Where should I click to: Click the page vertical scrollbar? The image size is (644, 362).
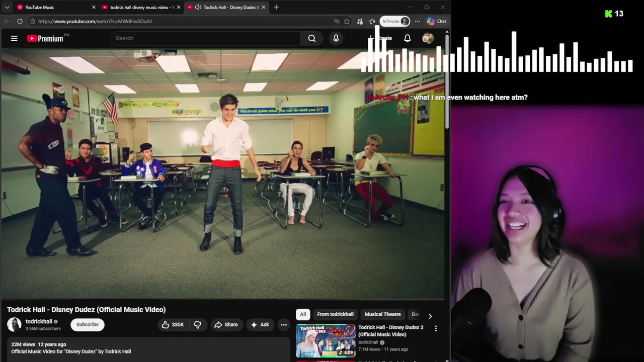(x=447, y=80)
